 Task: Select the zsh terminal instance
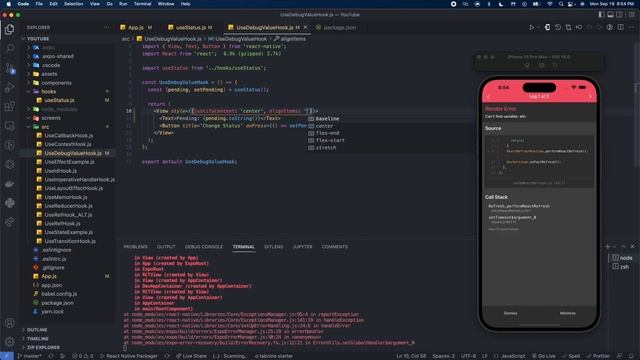pyautogui.click(x=623, y=267)
